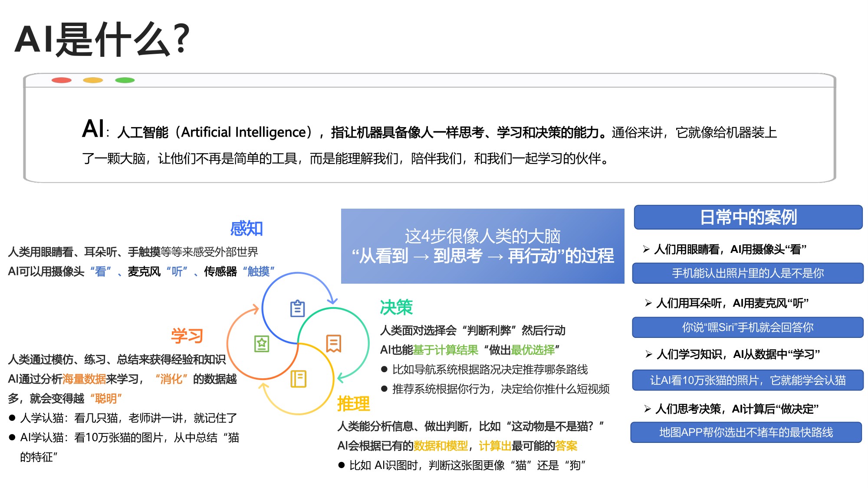868x488 pixels.
Task: Click the yellow text 数据和模型
Action: (441, 445)
